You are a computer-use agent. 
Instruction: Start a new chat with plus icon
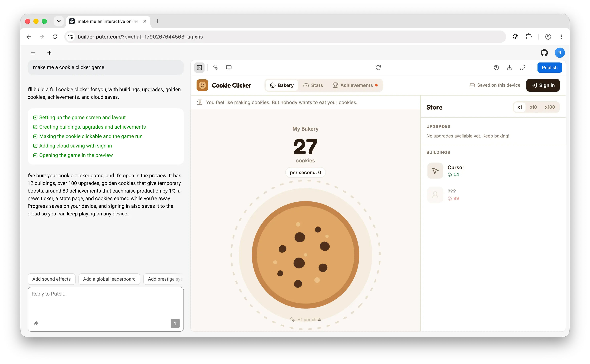coord(49,53)
